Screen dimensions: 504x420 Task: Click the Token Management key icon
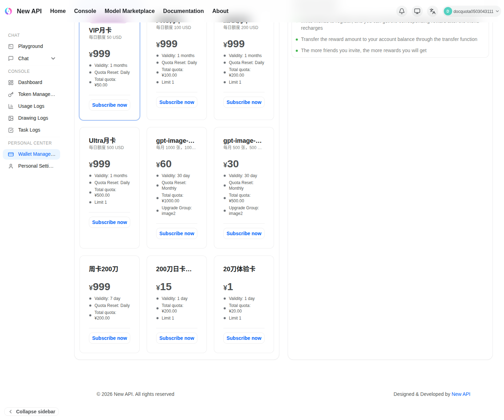coord(11,94)
